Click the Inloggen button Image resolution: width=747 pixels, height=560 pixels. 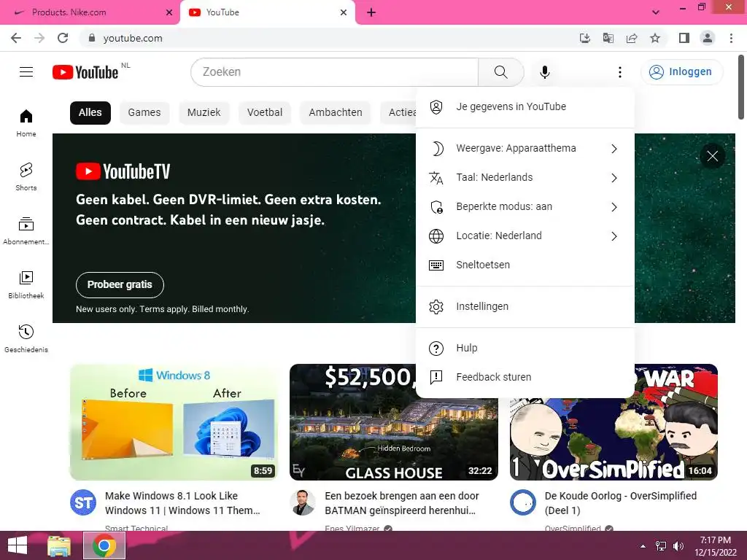point(681,72)
